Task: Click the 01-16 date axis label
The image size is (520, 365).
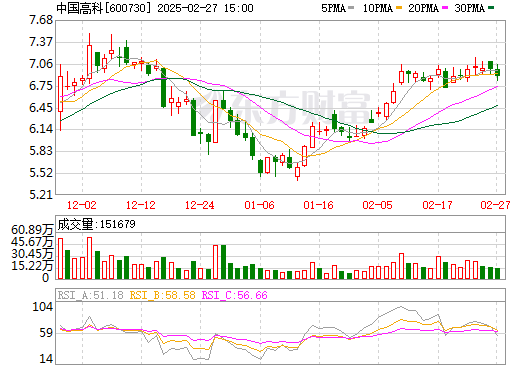Action: point(319,205)
